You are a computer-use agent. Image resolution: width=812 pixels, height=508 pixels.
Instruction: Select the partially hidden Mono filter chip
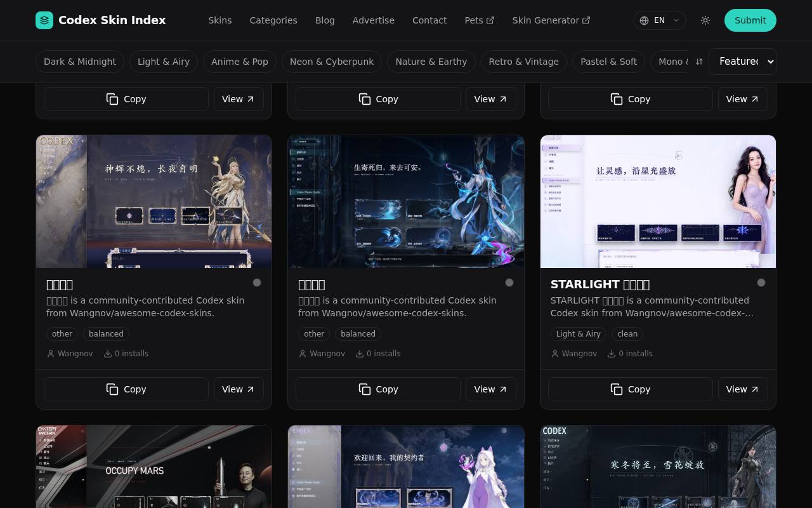point(670,62)
